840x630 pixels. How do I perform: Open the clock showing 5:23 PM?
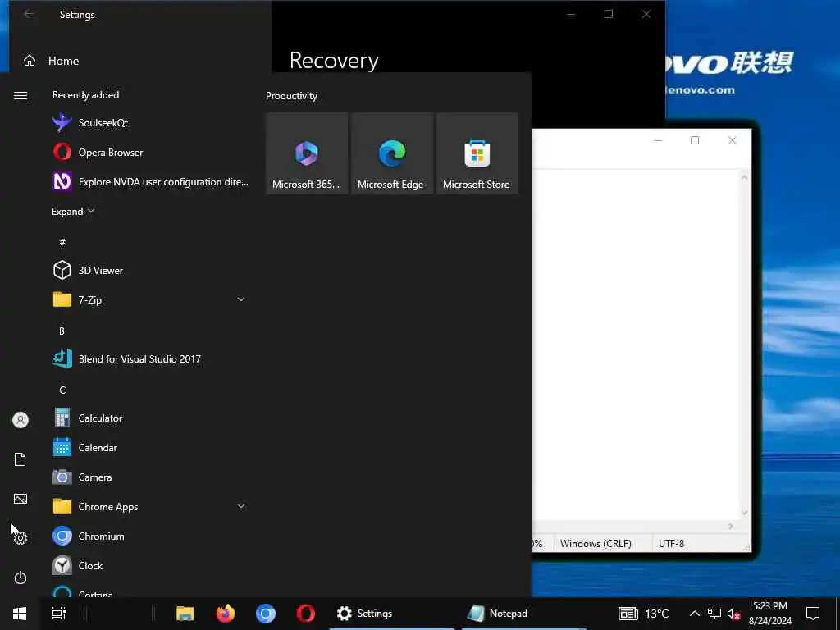(769, 614)
